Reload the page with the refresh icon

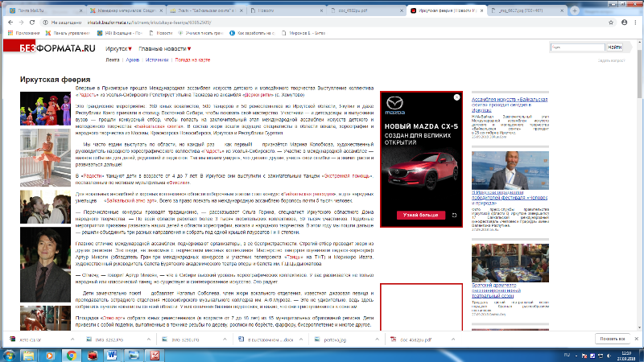[x=36, y=23]
